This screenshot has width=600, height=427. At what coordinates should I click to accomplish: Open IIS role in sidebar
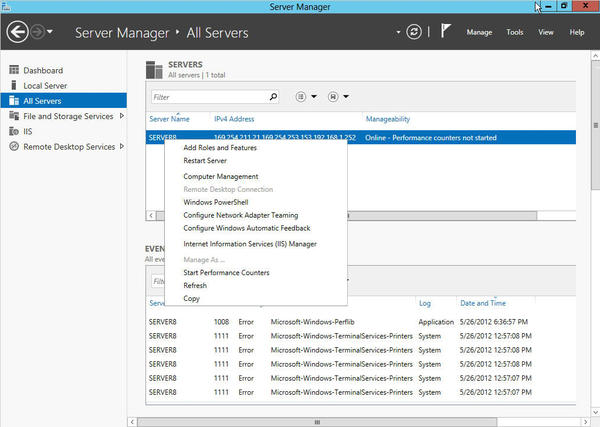(29, 131)
